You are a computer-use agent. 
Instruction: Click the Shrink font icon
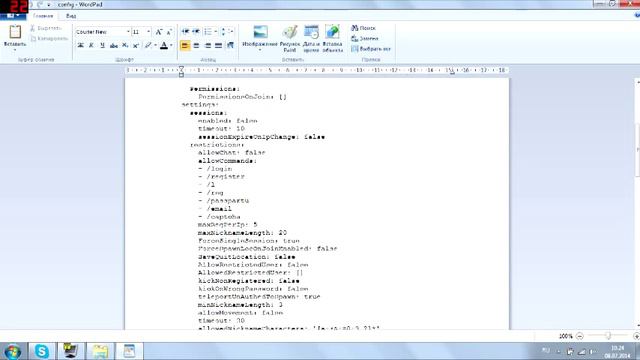point(169,32)
